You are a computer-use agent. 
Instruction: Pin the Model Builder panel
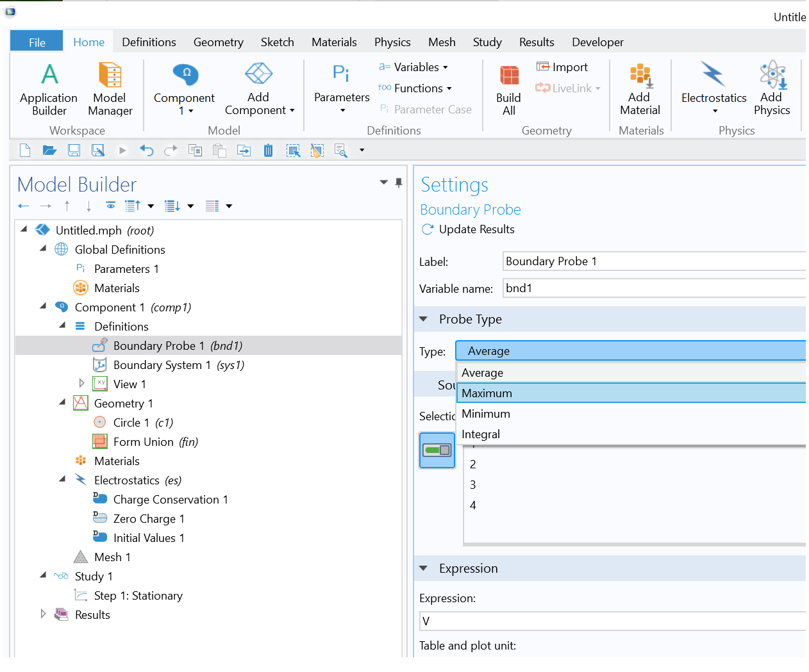pos(399,183)
